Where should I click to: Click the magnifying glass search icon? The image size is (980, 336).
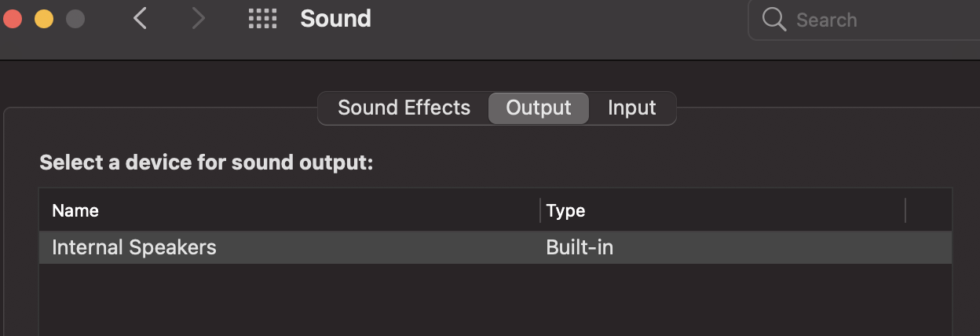[x=774, y=20]
